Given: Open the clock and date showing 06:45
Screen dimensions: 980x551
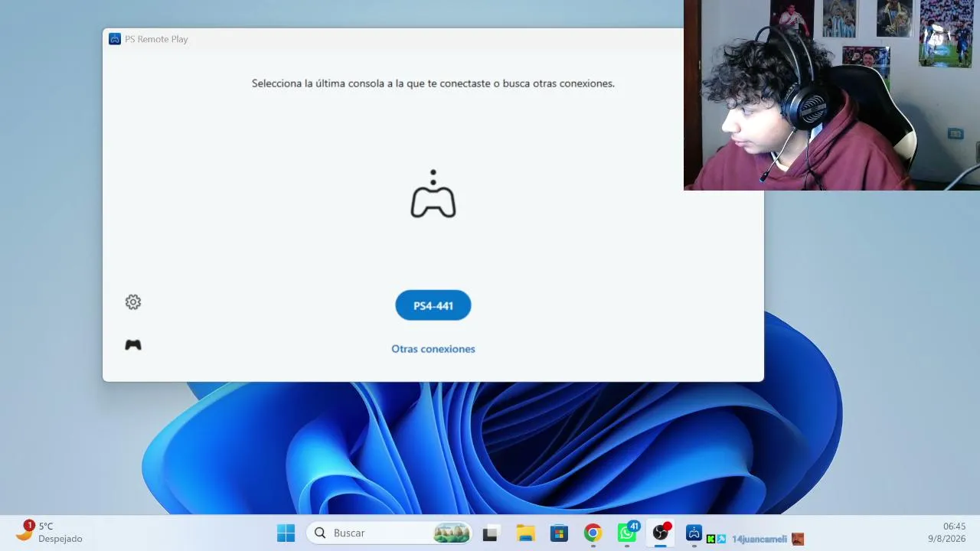Looking at the screenshot, I should point(947,533).
